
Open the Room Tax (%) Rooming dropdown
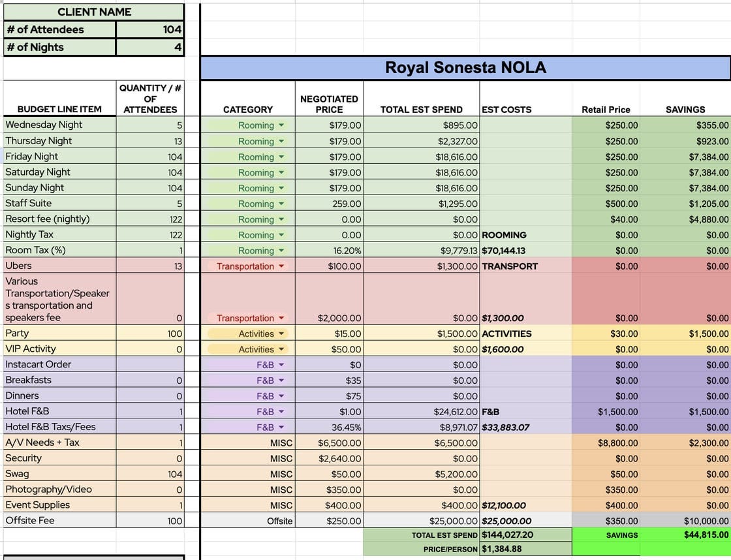pyautogui.click(x=281, y=251)
